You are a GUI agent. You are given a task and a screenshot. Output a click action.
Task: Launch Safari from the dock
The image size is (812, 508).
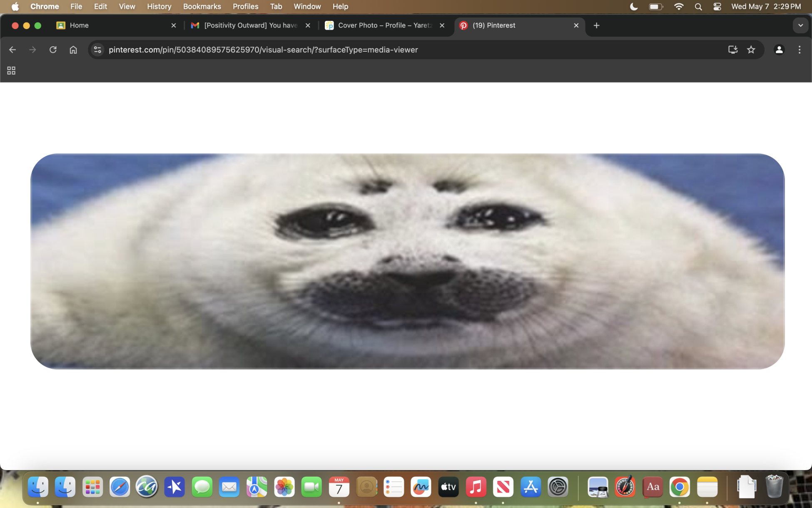tap(120, 487)
